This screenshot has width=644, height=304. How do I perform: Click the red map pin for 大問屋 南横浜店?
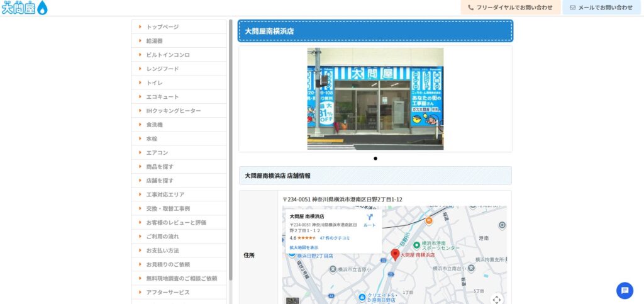395,254
